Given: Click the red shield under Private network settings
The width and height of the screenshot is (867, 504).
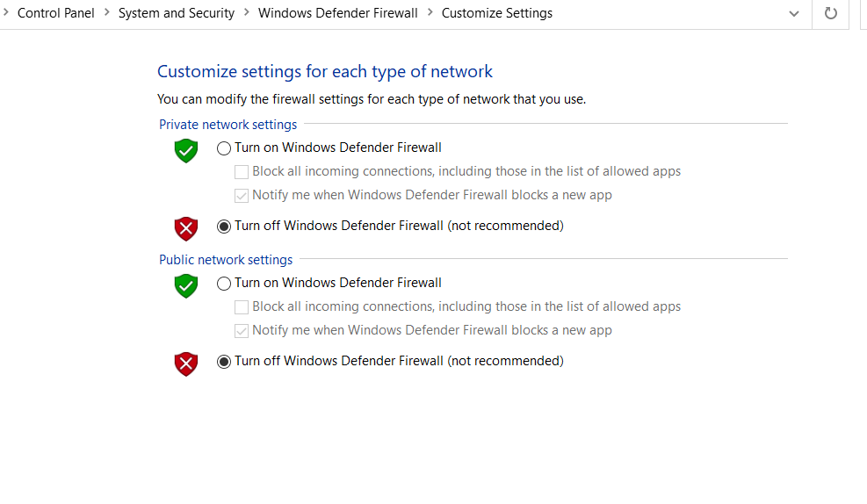Looking at the screenshot, I should point(186,228).
